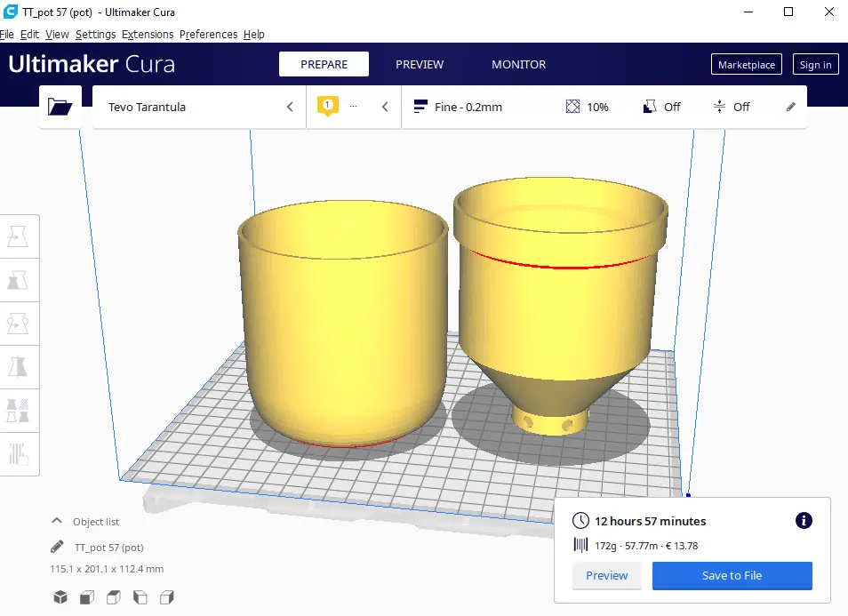The height and width of the screenshot is (616, 848).
Task: Open the Per Model Settings tool
Action: click(x=18, y=410)
